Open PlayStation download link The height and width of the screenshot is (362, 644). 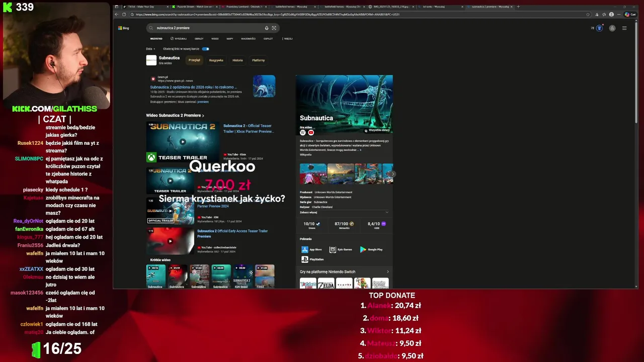[312, 259]
